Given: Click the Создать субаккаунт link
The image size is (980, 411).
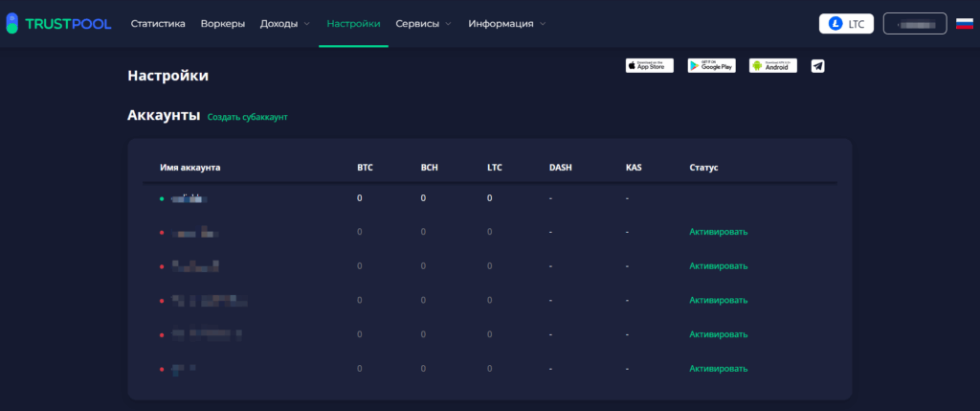Looking at the screenshot, I should (247, 117).
